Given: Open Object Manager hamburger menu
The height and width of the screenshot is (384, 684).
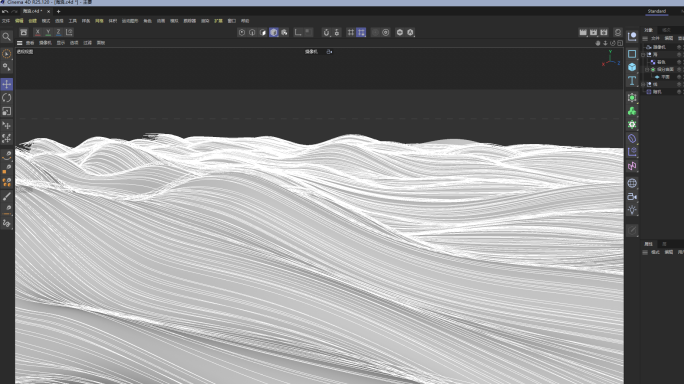Looking at the screenshot, I should [x=645, y=38].
